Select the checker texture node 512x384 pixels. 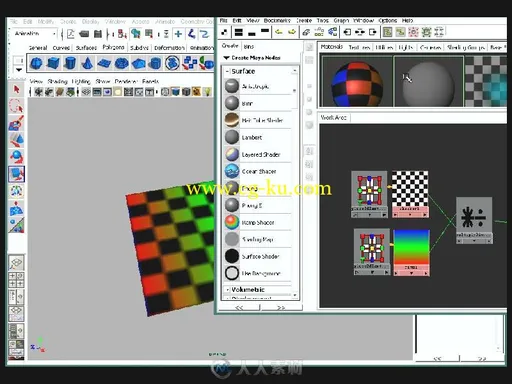click(x=410, y=194)
